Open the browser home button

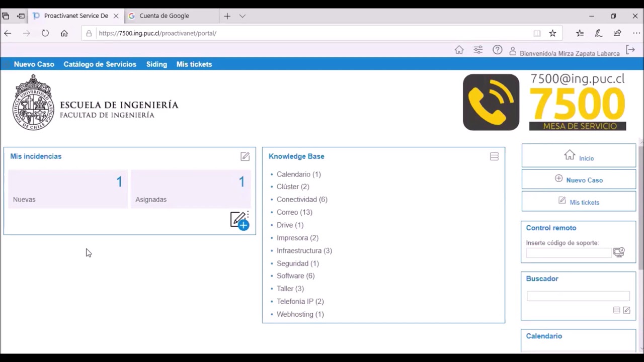64,33
